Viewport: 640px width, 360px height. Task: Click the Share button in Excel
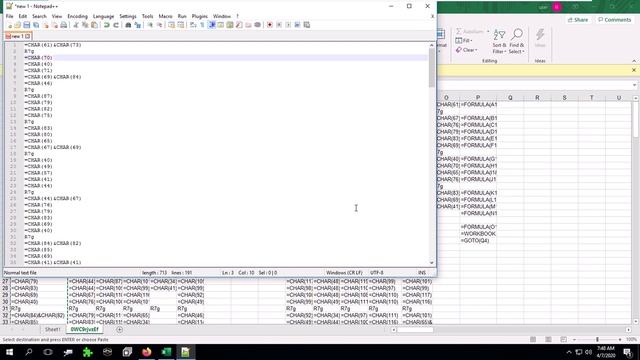(x=578, y=20)
